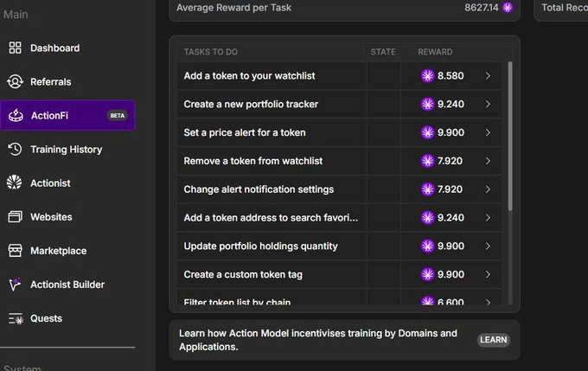Navigate to Actionist

click(50, 183)
